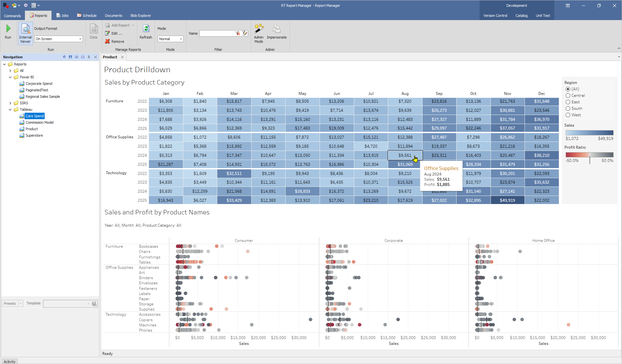Open the Schedule ribbon tab

pos(87,16)
